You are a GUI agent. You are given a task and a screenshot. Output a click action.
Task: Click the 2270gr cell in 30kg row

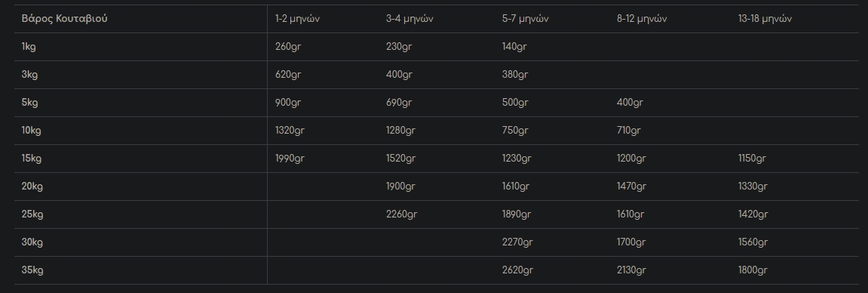click(517, 242)
